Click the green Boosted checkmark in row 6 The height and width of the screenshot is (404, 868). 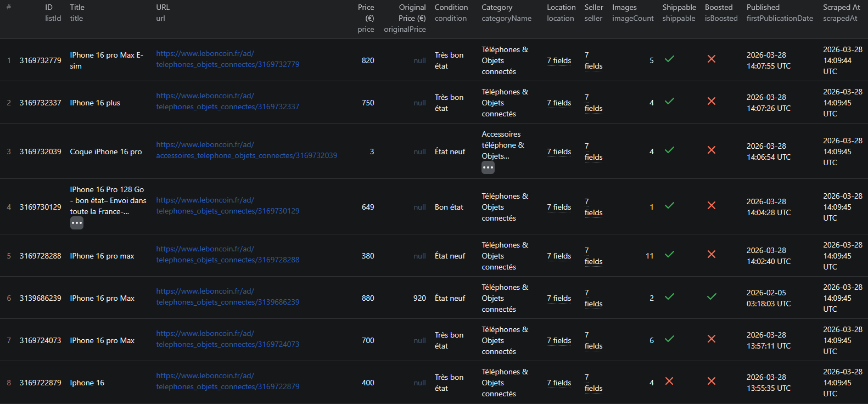(x=712, y=296)
